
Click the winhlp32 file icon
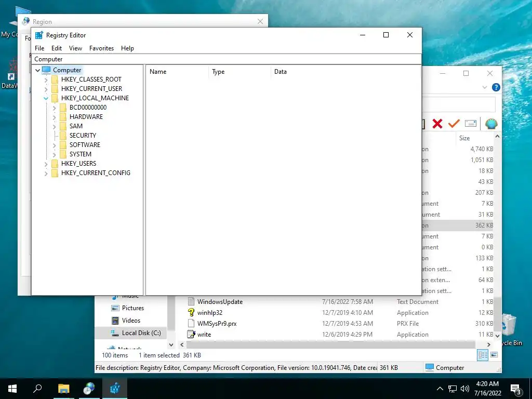click(191, 312)
